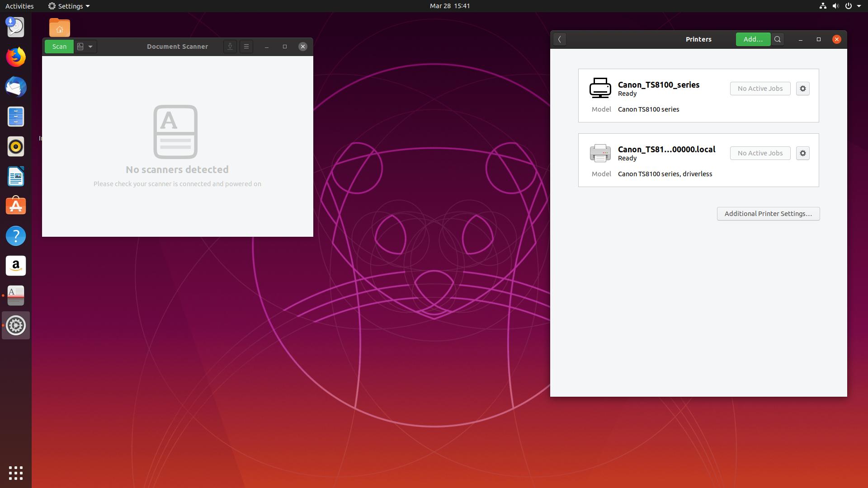The width and height of the screenshot is (868, 488).
Task: Click the search icon in Printers panel
Action: click(x=778, y=39)
